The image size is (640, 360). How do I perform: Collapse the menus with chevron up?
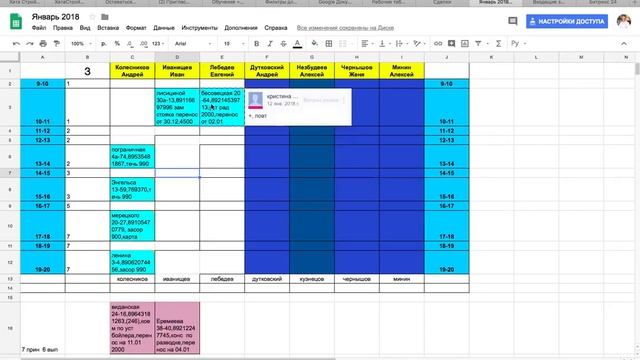click(x=624, y=44)
